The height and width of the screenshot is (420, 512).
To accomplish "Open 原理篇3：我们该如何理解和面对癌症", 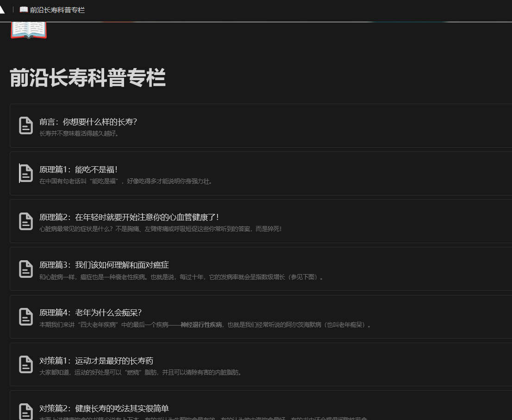I will pyautogui.click(x=104, y=265).
